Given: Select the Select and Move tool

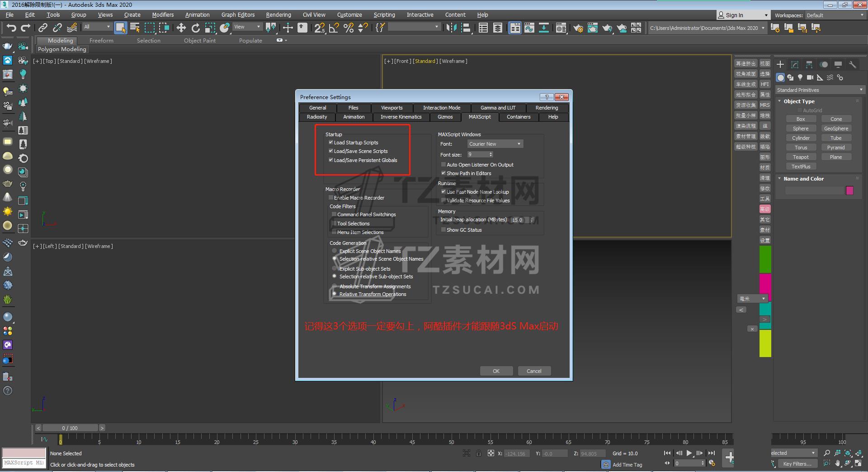Looking at the screenshot, I should [x=181, y=28].
